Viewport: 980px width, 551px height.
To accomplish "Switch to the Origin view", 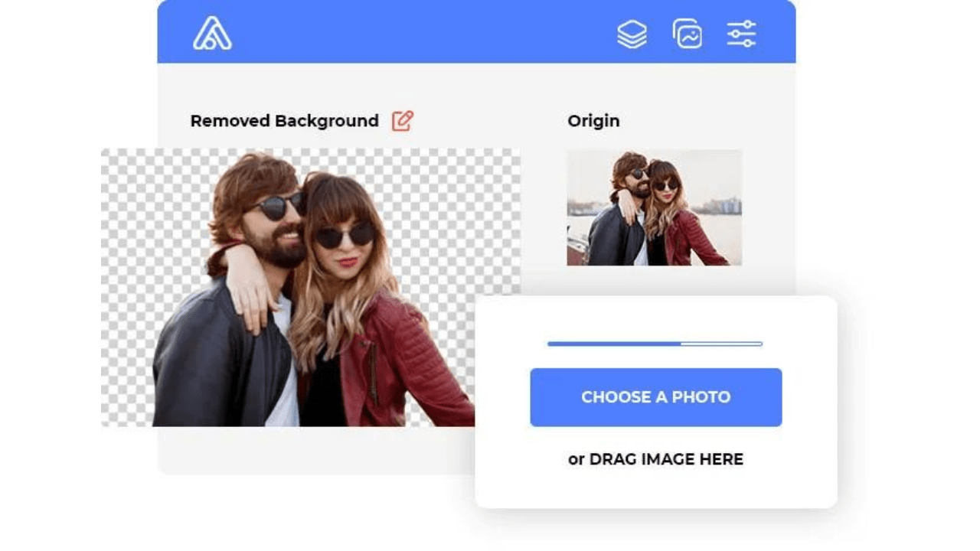I will 593,120.
